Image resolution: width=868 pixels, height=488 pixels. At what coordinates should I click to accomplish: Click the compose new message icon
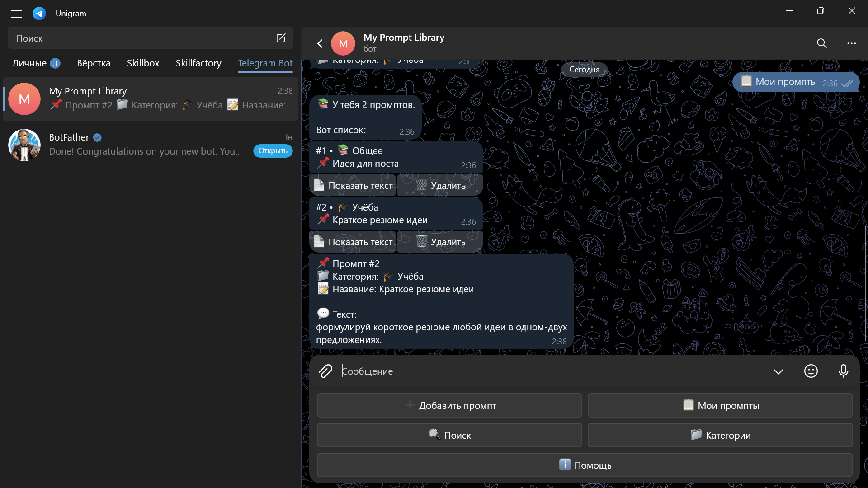281,38
